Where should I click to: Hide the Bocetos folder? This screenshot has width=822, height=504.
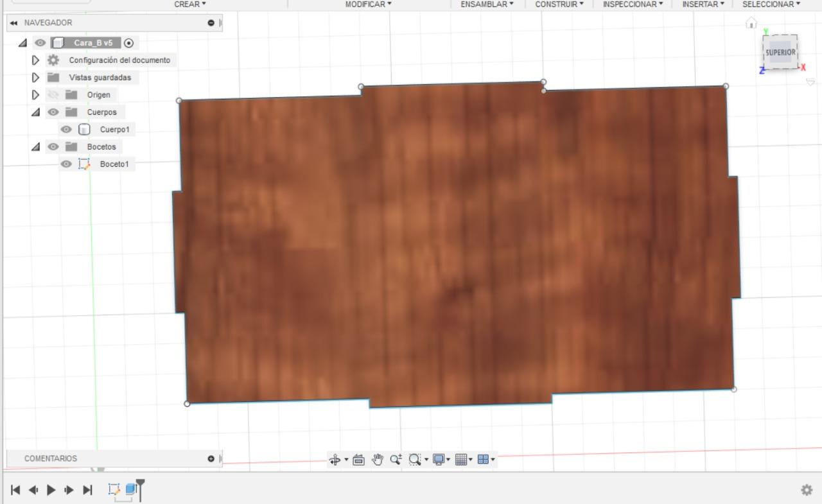(53, 147)
